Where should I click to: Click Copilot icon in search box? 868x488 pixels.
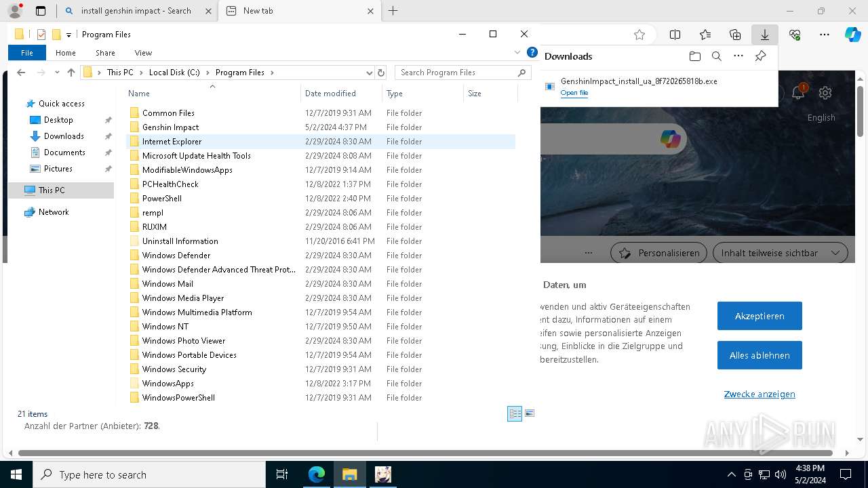[x=670, y=139]
